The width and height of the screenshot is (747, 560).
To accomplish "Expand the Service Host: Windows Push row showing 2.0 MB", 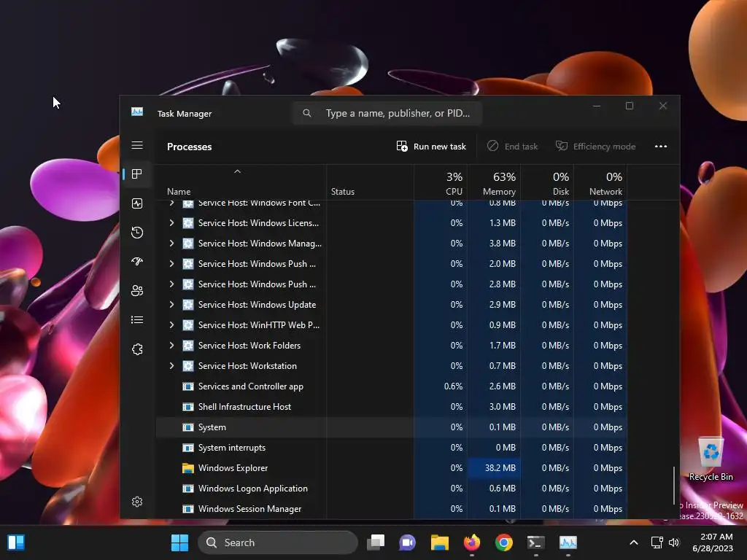I will 171,264.
